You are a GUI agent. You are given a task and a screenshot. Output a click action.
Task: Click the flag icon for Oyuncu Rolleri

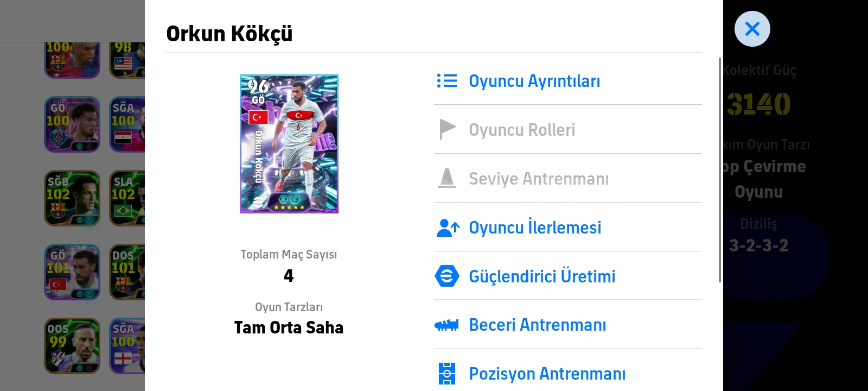(447, 129)
